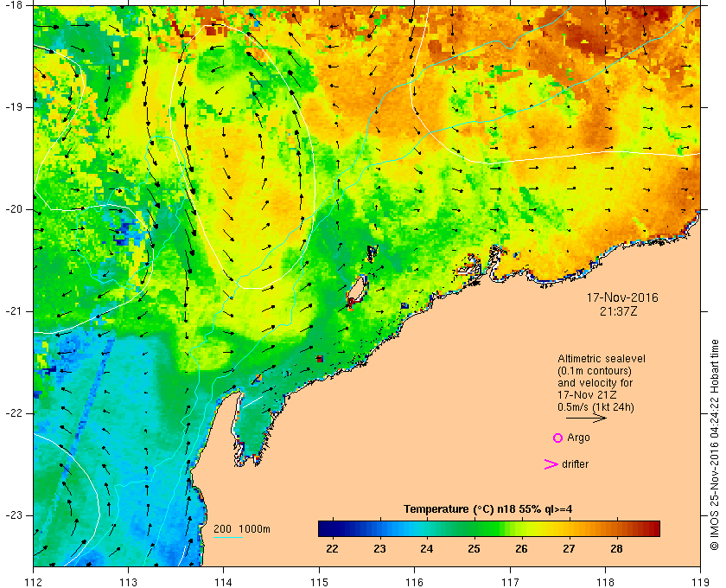This screenshot has width=726, height=588.
Task: Click the '(0.1m contours)' legend text
Action: point(595,371)
